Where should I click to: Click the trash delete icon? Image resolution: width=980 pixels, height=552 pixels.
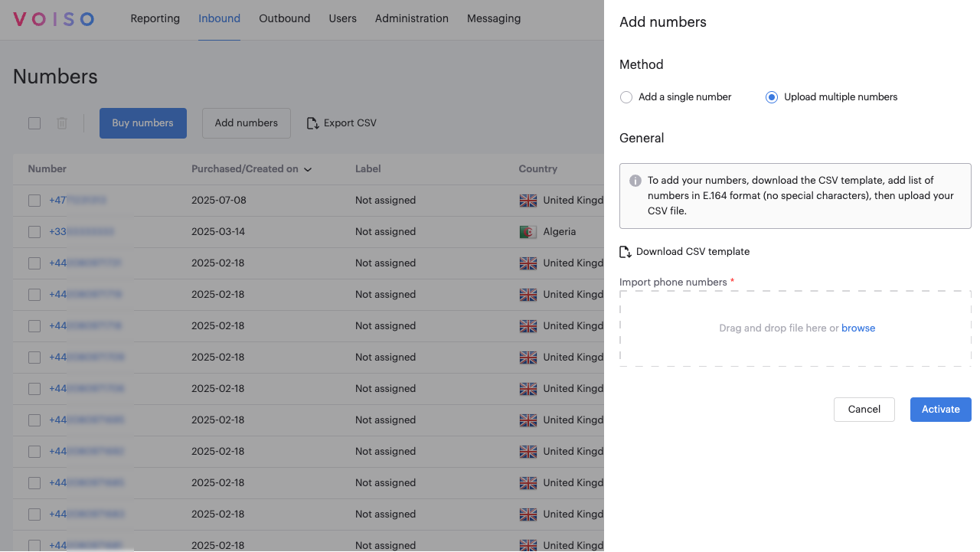point(62,123)
